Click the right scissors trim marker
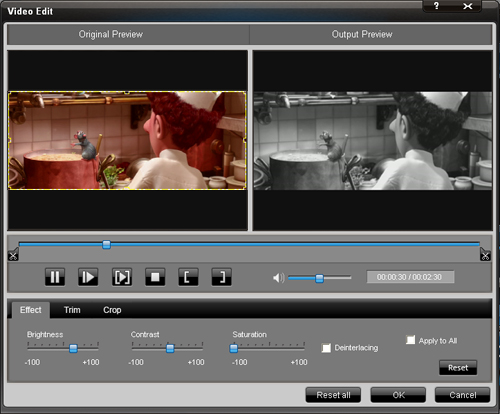 (x=485, y=255)
